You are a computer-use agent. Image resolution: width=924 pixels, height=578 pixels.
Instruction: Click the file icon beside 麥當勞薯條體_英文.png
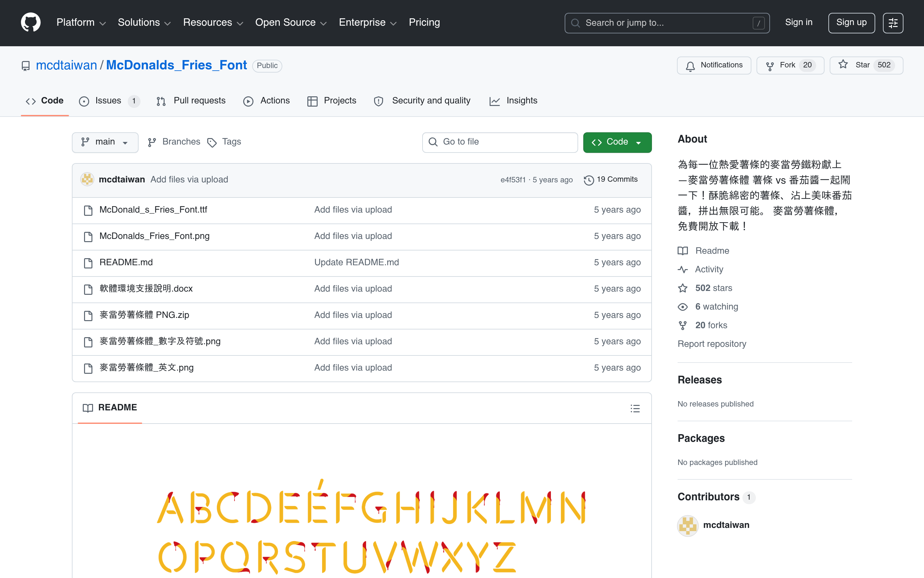click(88, 369)
